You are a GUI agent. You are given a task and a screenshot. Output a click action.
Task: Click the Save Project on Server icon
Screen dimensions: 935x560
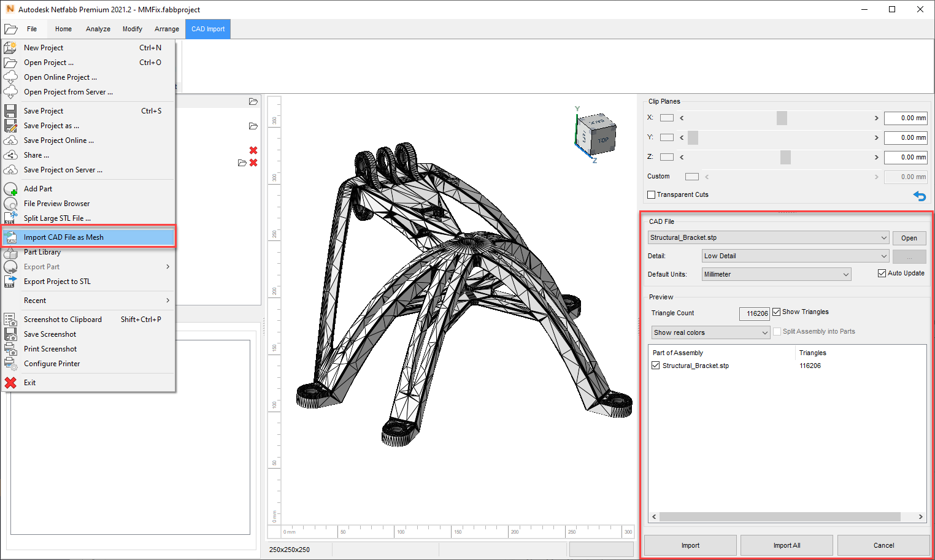10,170
